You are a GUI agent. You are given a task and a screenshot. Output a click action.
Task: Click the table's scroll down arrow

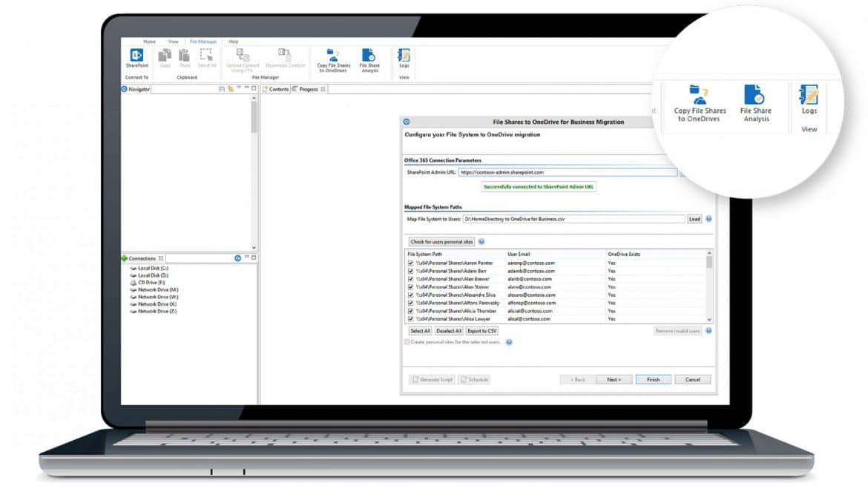709,319
